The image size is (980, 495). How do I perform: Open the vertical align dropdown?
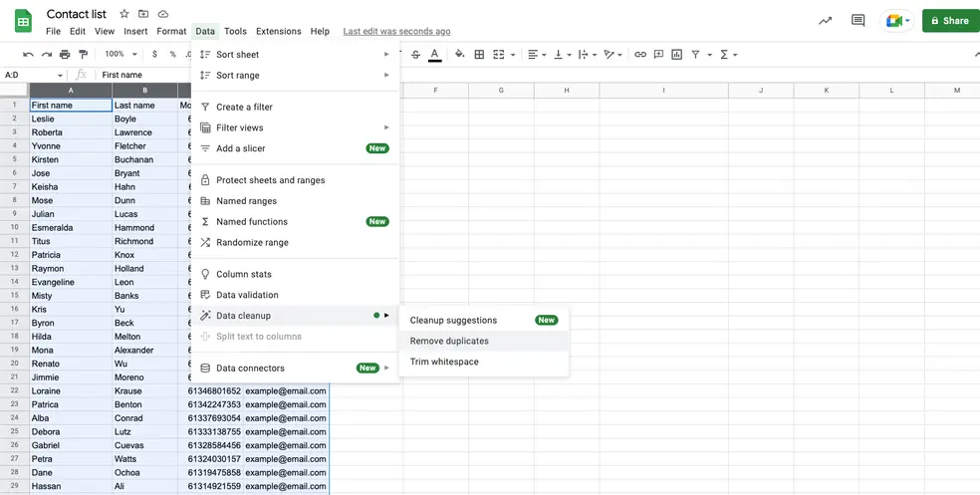pyautogui.click(x=562, y=55)
